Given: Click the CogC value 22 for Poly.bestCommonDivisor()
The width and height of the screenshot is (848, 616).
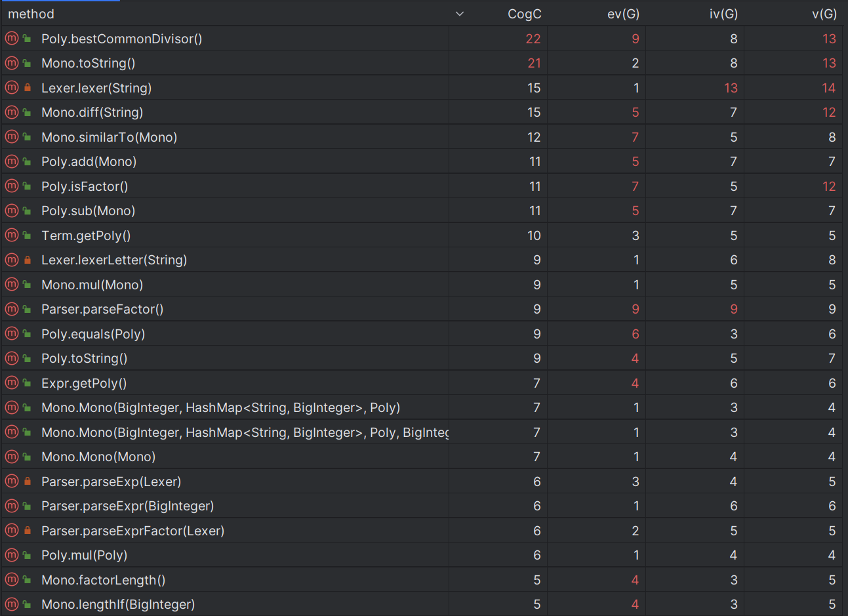Looking at the screenshot, I should tap(533, 39).
